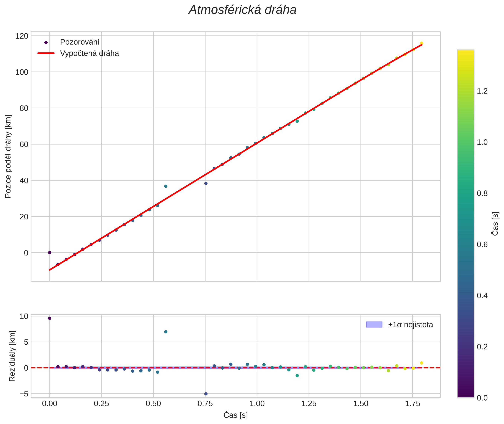The height and width of the screenshot is (424, 504).
Task: Click the purple dot marker in the legend
Action: tap(46, 42)
